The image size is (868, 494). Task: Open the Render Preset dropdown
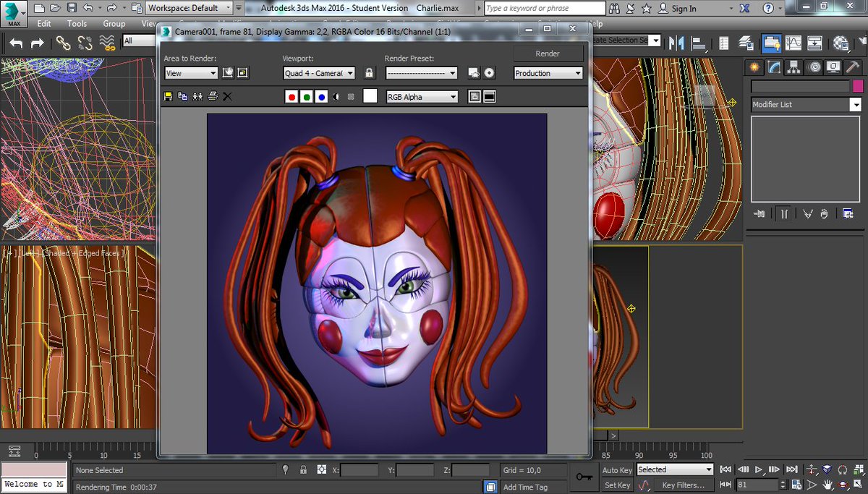click(422, 73)
